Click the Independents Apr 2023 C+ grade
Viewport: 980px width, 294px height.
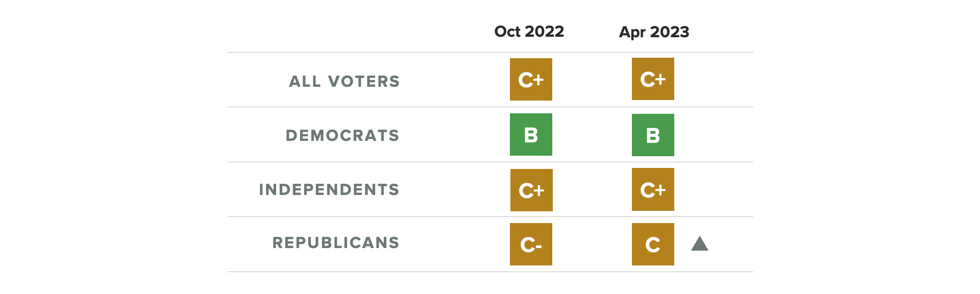click(653, 189)
